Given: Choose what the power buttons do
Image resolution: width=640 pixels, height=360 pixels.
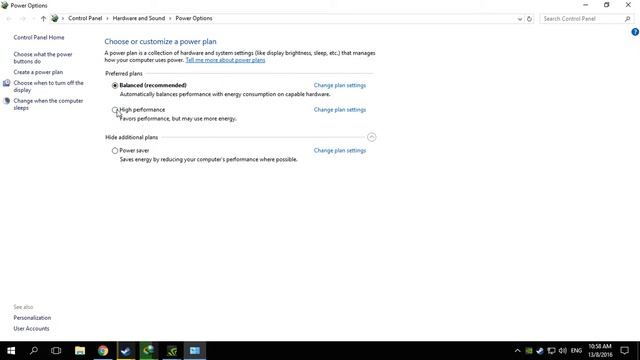Looking at the screenshot, I should (43, 58).
